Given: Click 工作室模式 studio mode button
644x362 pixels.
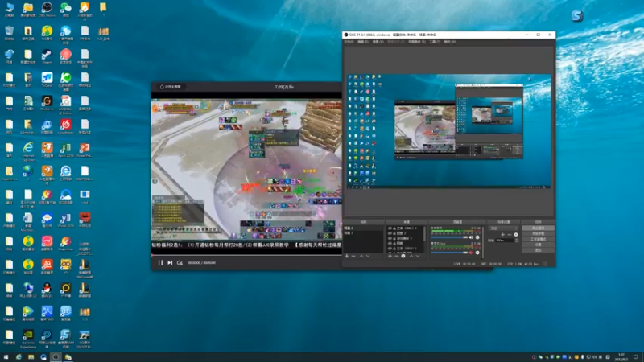Looking at the screenshot, I should [538, 239].
